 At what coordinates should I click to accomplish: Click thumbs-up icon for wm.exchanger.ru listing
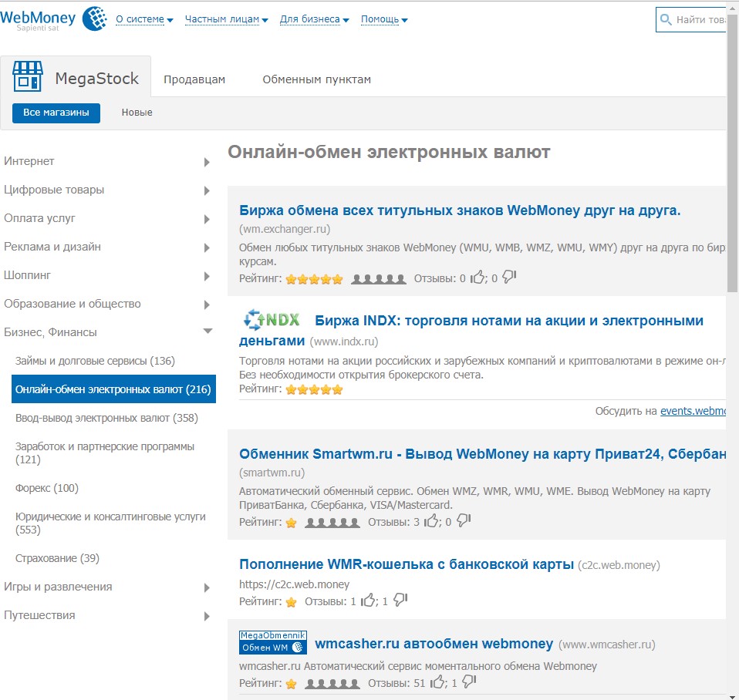478,278
